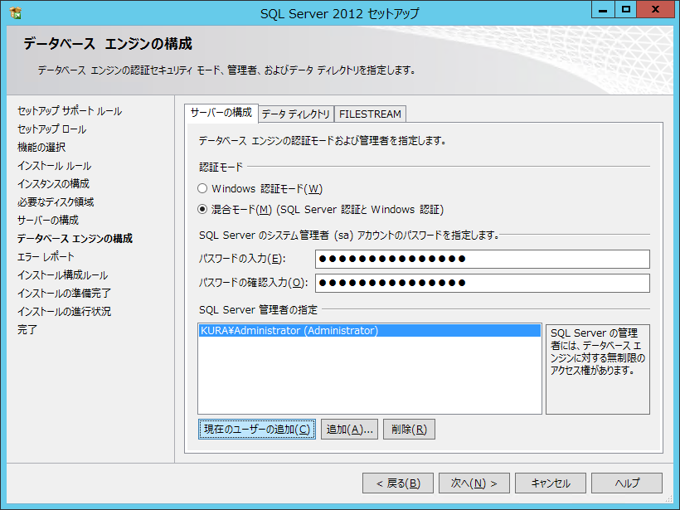Click インスタンスの構成 step in sidebar

pyautogui.click(x=53, y=184)
